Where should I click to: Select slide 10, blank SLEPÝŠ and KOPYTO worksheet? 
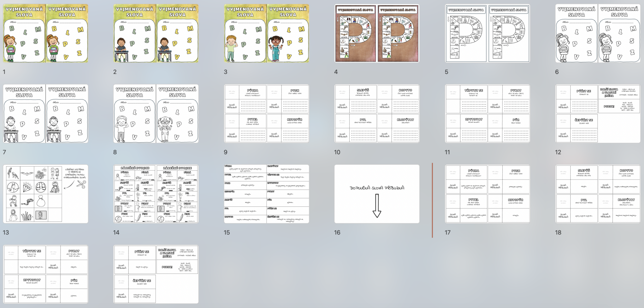point(377,113)
